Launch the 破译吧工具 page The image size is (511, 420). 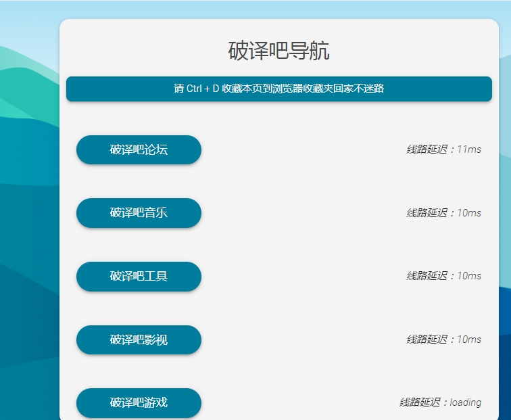[x=139, y=276]
